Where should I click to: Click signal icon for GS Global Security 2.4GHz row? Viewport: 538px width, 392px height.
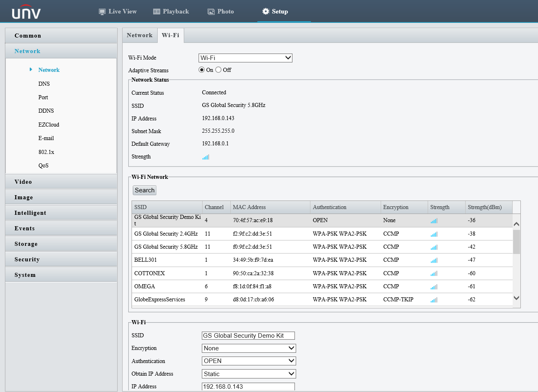pyautogui.click(x=434, y=234)
